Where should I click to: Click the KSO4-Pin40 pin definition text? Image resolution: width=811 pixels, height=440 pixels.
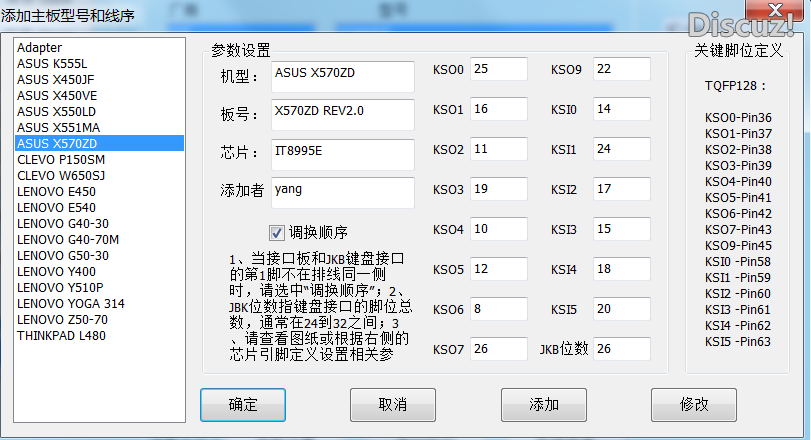click(738, 182)
